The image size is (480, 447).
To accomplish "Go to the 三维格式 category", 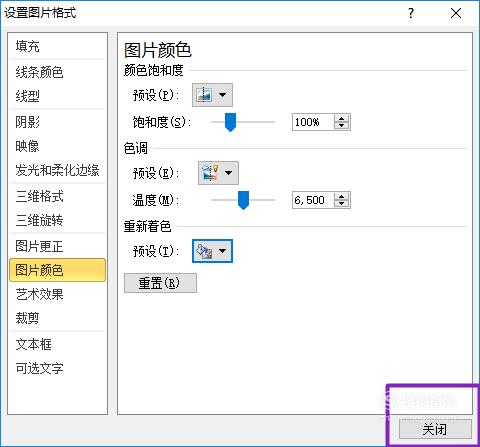I will [x=57, y=196].
